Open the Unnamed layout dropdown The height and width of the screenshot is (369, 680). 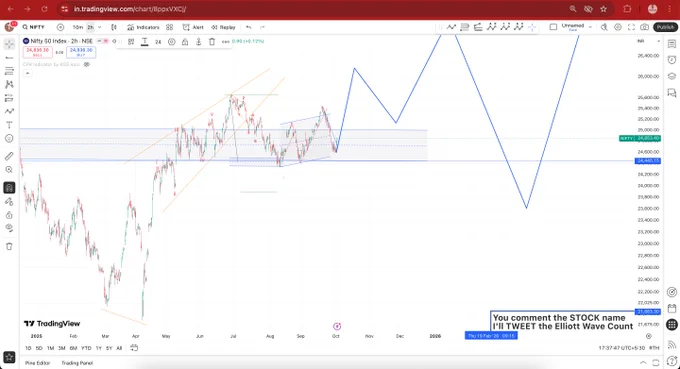[590, 27]
